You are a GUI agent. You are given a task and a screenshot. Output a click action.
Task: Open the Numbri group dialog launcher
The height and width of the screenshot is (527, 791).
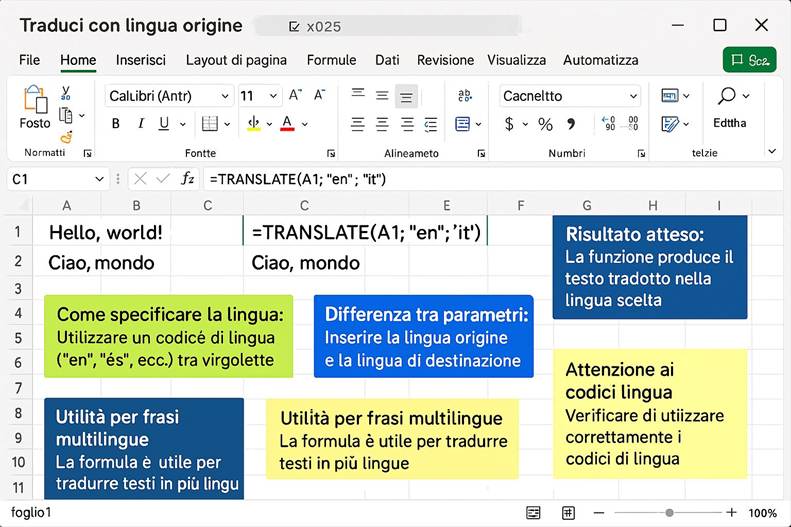(641, 153)
